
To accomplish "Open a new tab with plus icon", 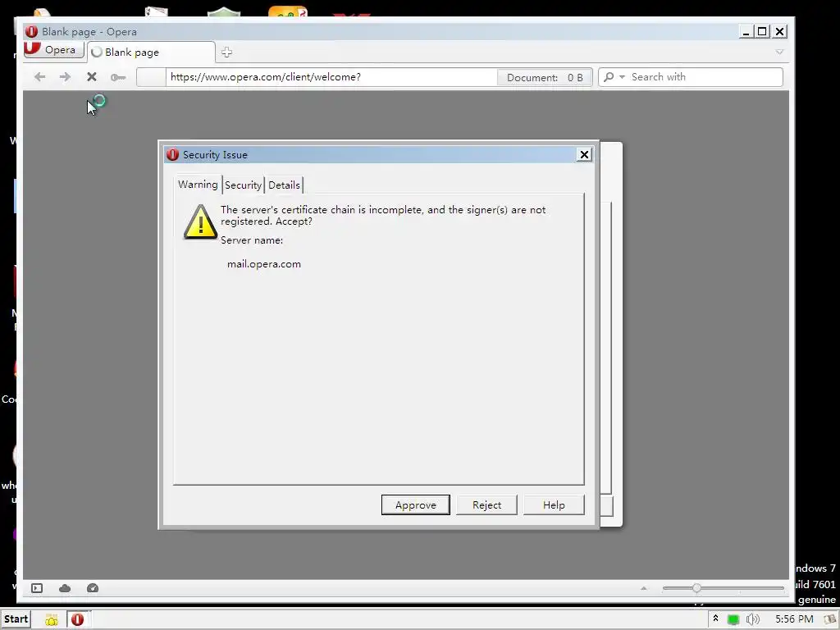I will pyautogui.click(x=226, y=52).
